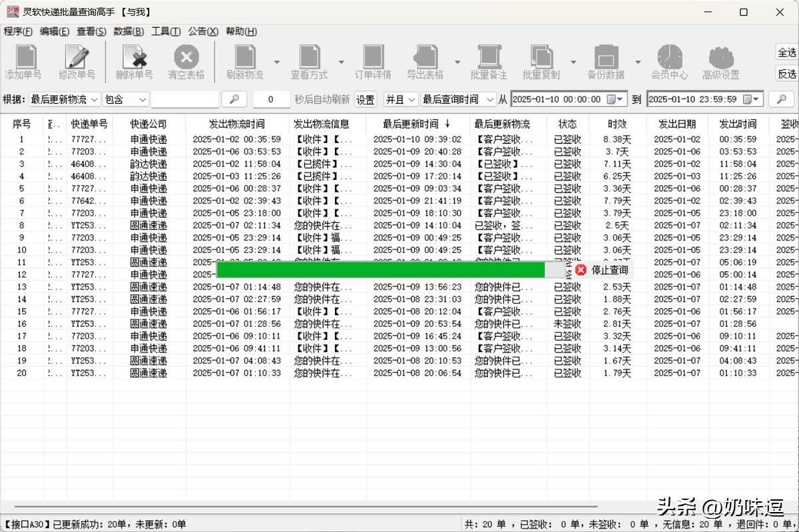Click the green query progress bar
This screenshot has height=532, width=799.
point(380,270)
